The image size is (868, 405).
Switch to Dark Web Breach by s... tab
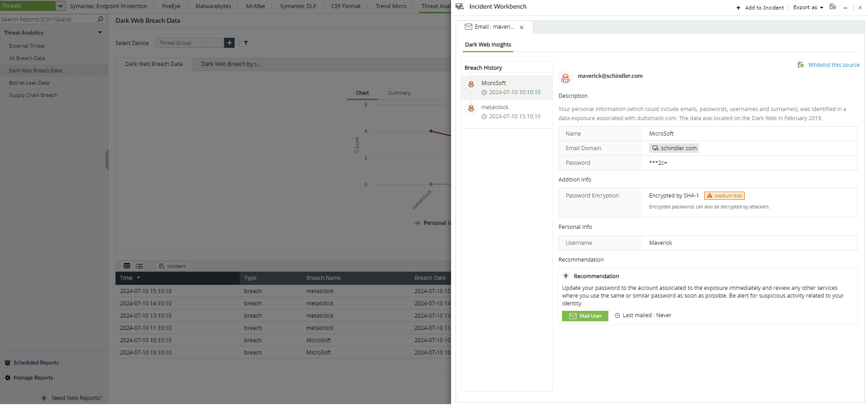pyautogui.click(x=231, y=64)
